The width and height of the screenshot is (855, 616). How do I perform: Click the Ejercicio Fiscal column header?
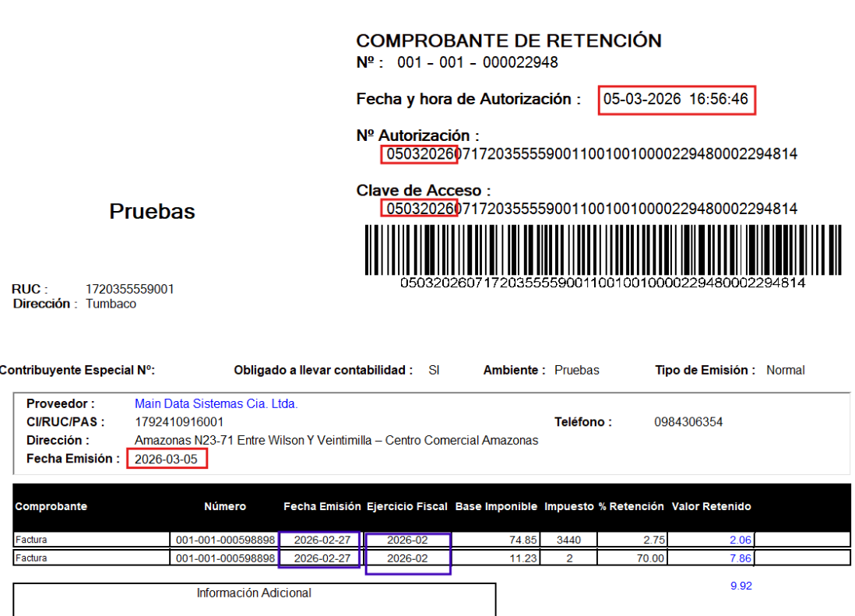[x=407, y=507]
